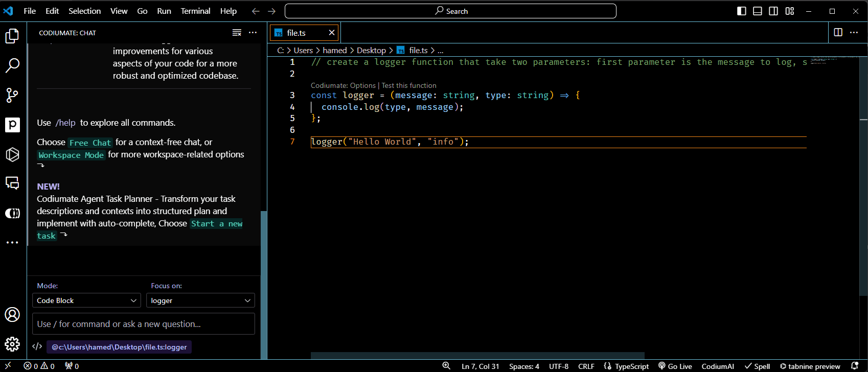868x372 pixels.
Task: Change language mode TypeScript in status bar
Action: click(632, 366)
